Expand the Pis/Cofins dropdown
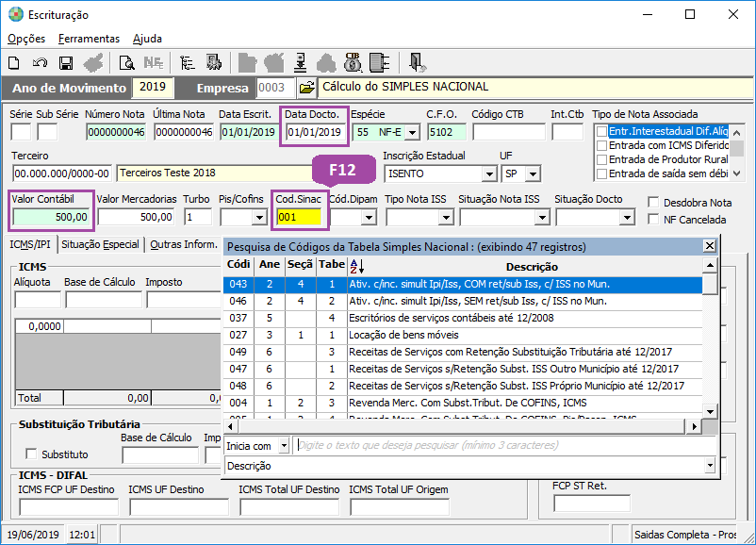The height and width of the screenshot is (545, 756). coord(259,218)
